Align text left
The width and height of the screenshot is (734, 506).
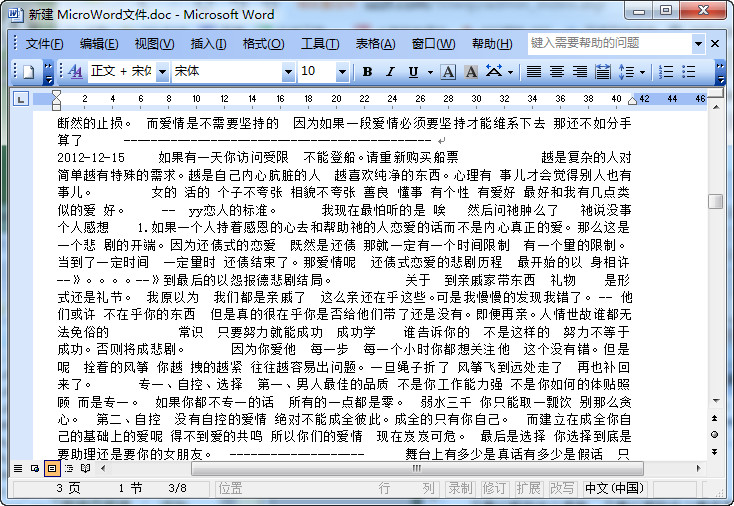tap(534, 72)
